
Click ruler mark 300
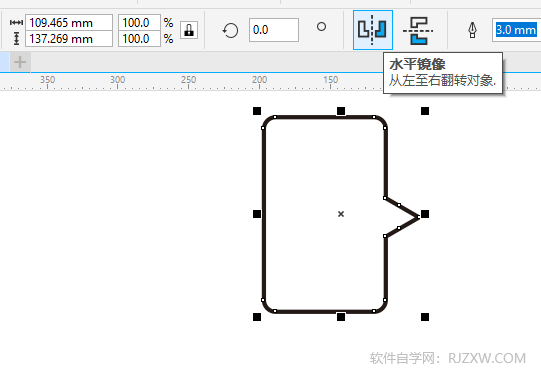(117, 80)
